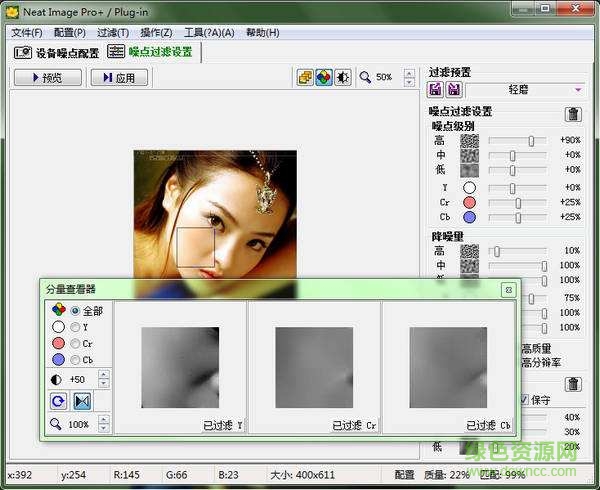Click the mirror flip icon in component viewer
Viewport: 600px width, 490px height.
point(82,401)
